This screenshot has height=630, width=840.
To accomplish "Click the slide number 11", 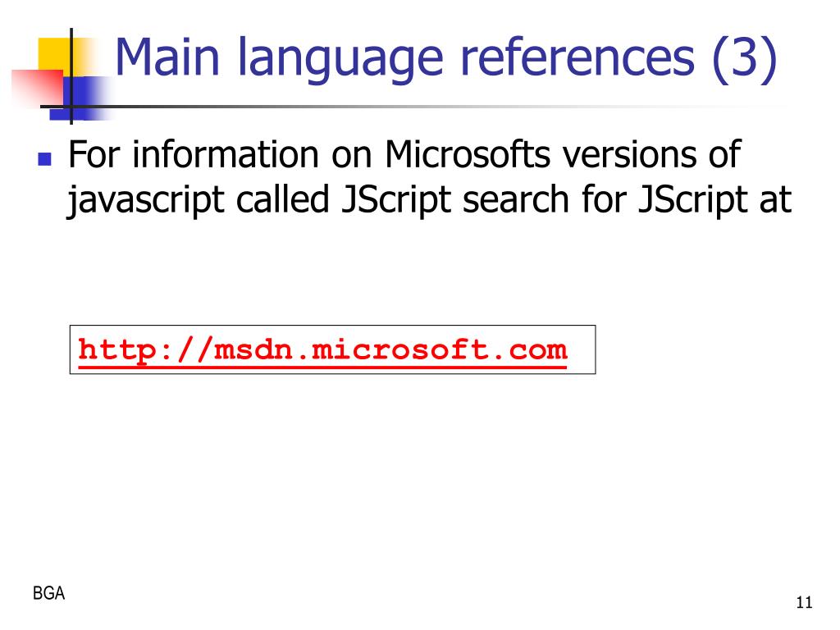I will click(804, 603).
